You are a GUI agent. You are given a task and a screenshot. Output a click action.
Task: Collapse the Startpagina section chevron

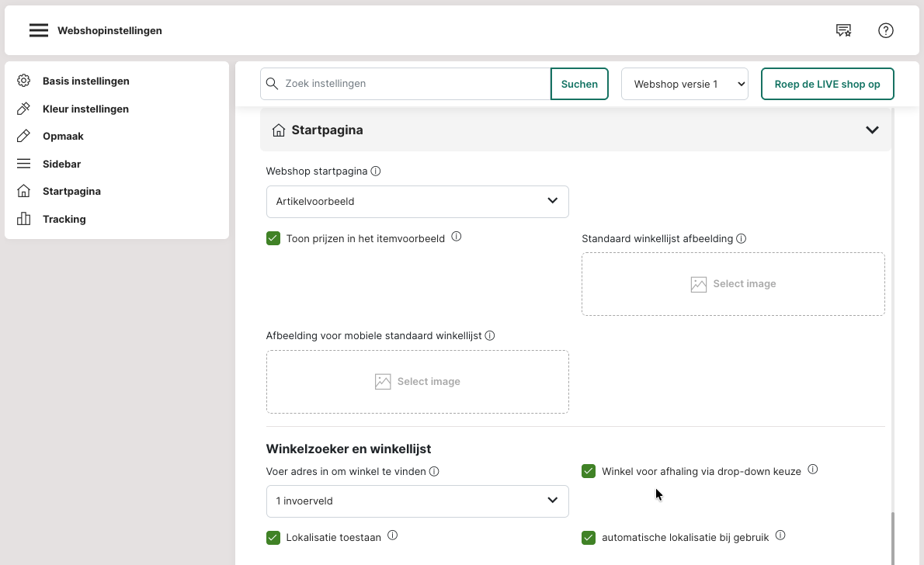pyautogui.click(x=871, y=130)
